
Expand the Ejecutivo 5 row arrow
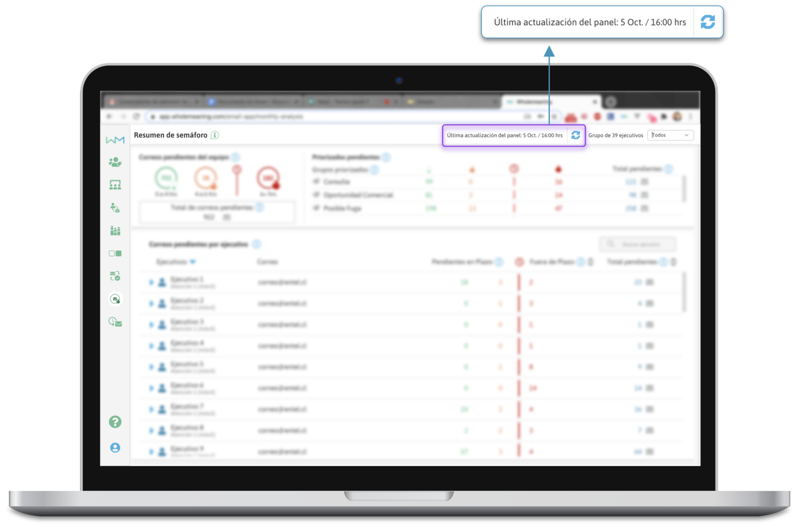click(151, 367)
